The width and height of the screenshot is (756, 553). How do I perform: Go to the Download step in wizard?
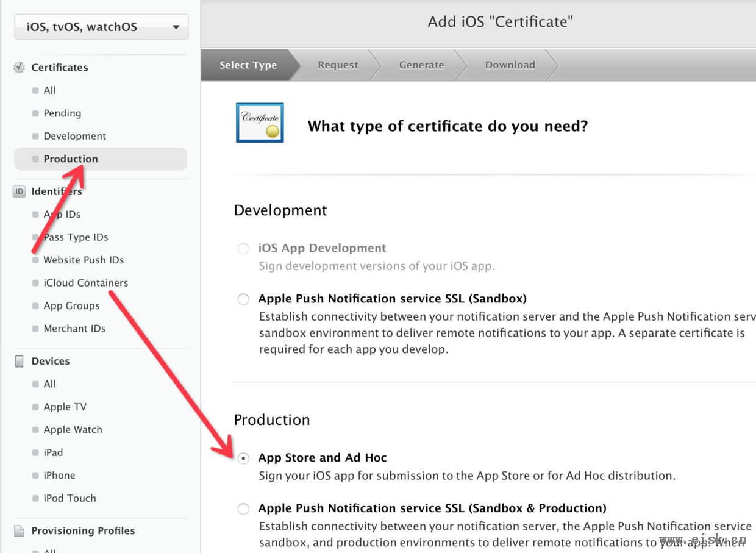[x=510, y=65]
